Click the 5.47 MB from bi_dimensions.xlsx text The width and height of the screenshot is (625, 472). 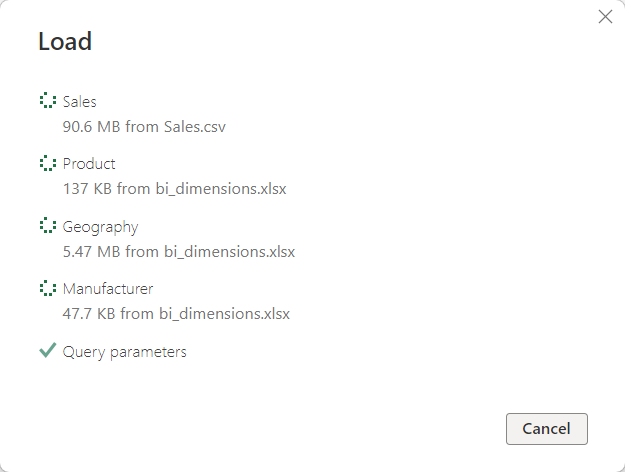(178, 251)
